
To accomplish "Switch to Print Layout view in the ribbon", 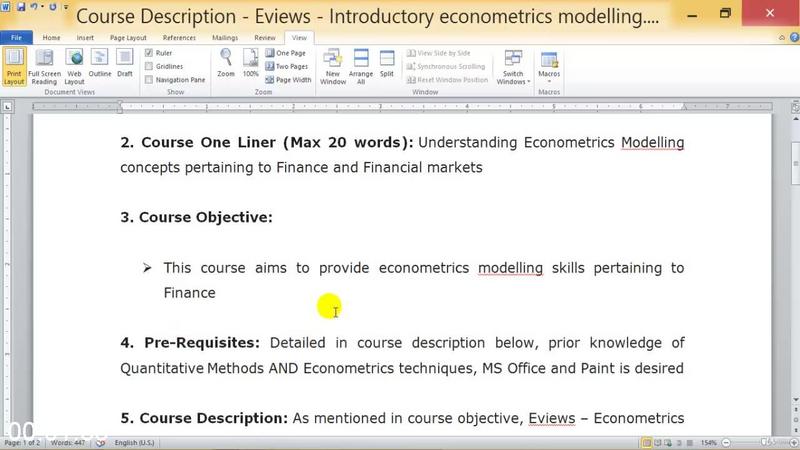I will click(x=14, y=66).
